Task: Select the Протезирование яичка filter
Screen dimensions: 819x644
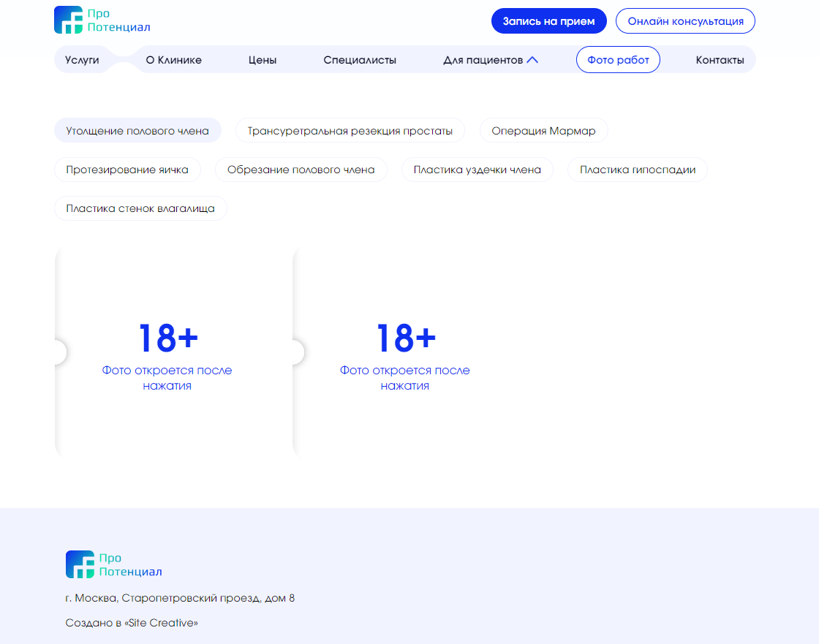Action: [127, 170]
